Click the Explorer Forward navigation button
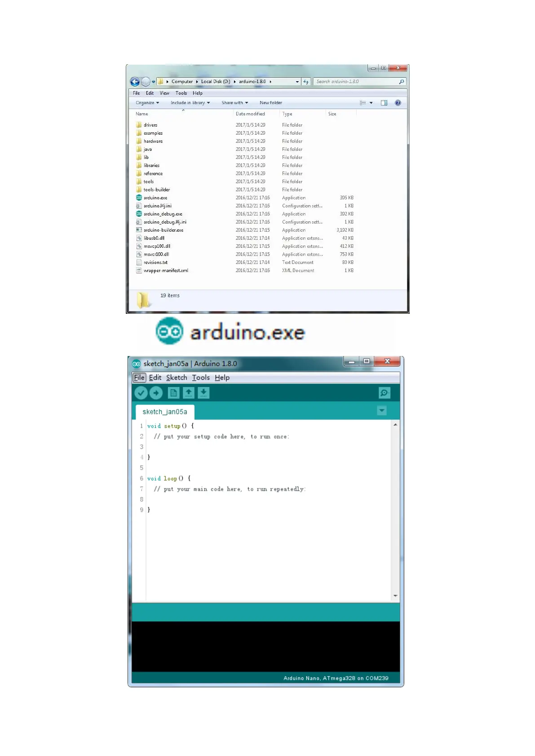The height and width of the screenshot is (756, 535). pos(146,82)
